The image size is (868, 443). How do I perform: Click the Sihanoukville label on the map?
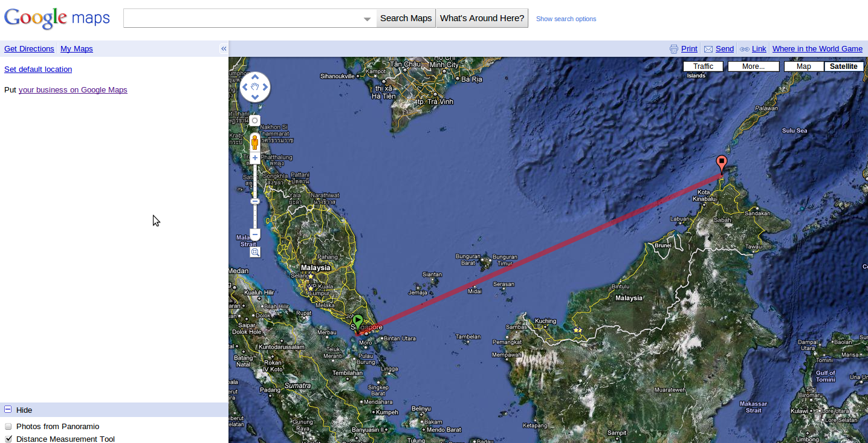337,76
